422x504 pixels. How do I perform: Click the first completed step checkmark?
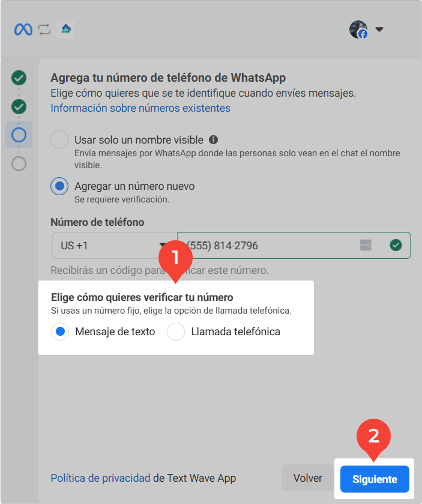[x=19, y=77]
